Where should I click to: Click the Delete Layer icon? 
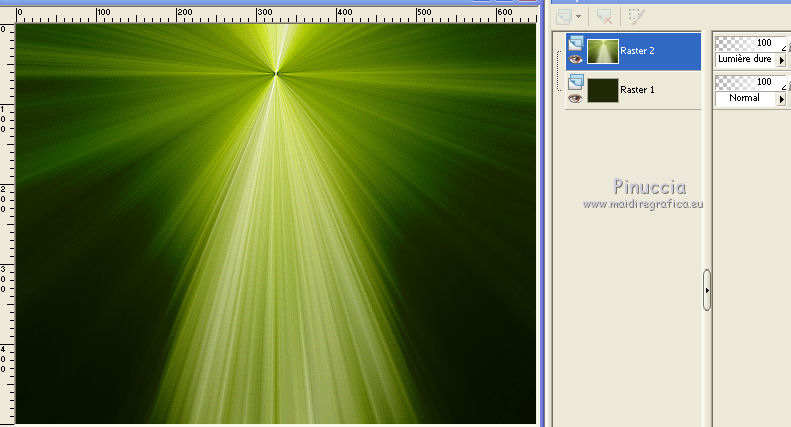click(604, 17)
